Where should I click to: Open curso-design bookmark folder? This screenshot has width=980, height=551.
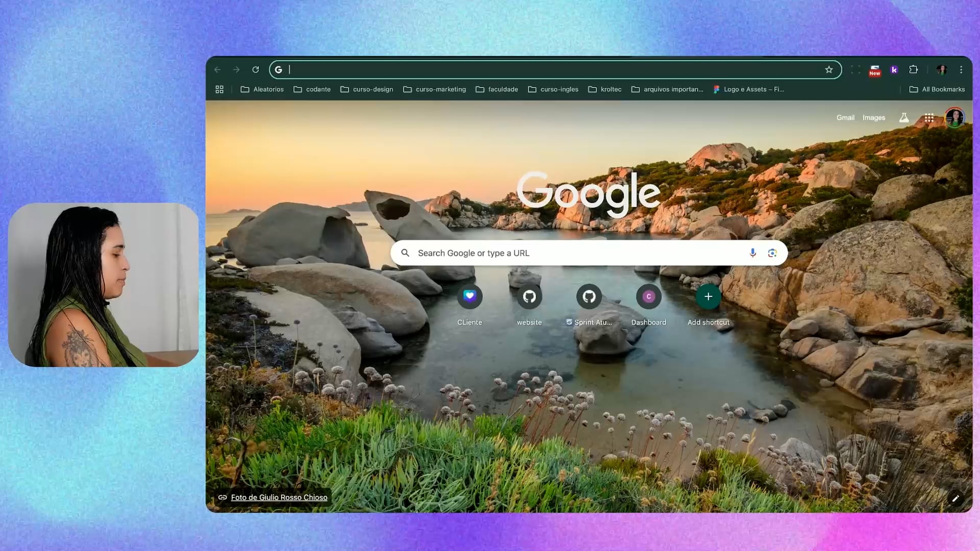point(366,89)
